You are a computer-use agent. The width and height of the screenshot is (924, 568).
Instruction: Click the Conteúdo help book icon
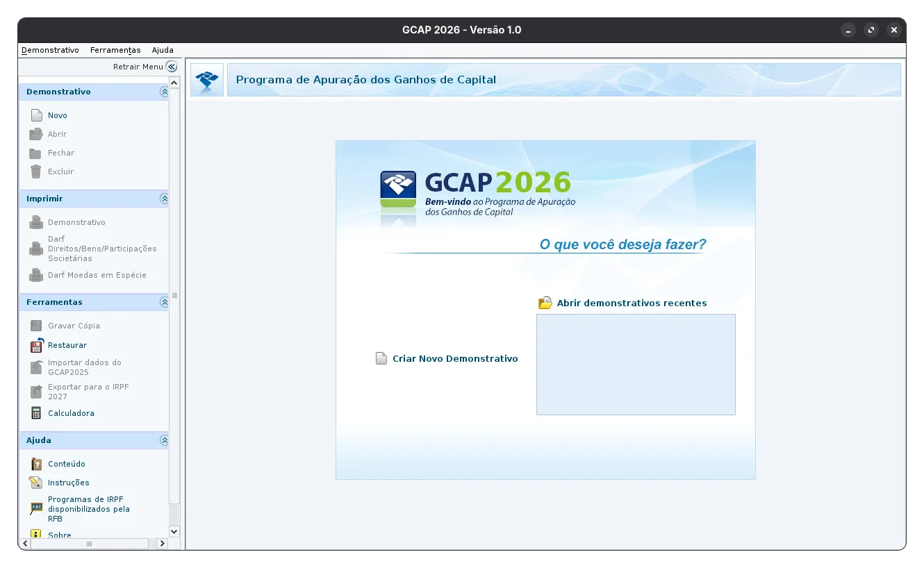point(36,464)
